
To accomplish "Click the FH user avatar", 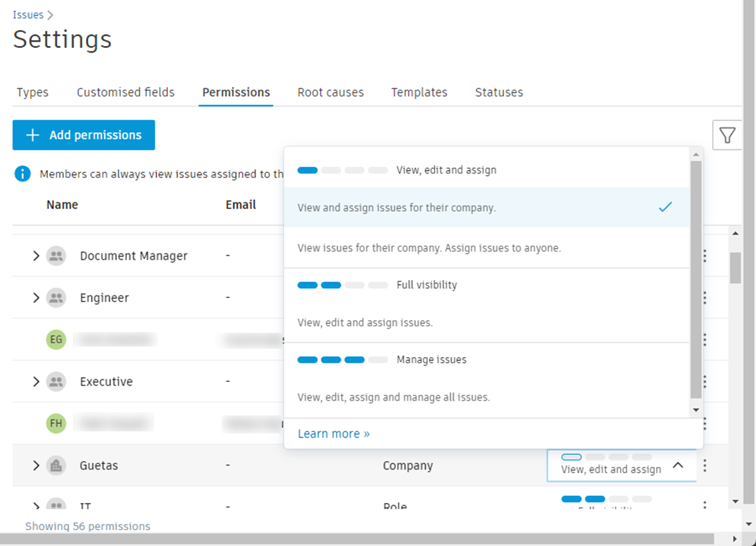I will tap(56, 424).
